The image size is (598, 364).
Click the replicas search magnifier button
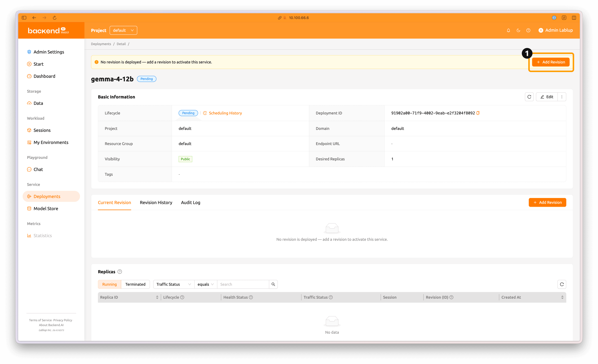273,284
